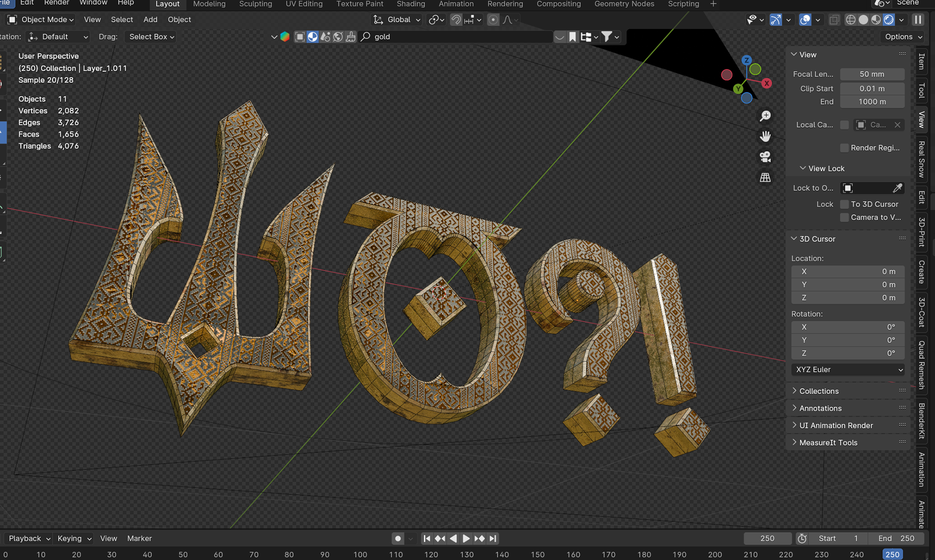Switch to wireframe viewport shading
This screenshot has height=560, width=935.
tap(851, 20)
